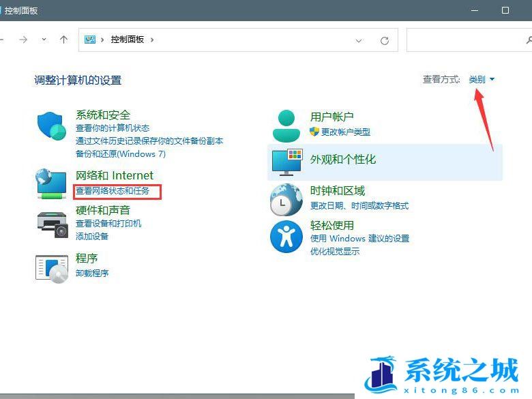Viewport: 532px width, 399px height.
Task: Click the refresh button beside address bar
Action: pyautogui.click(x=385, y=40)
